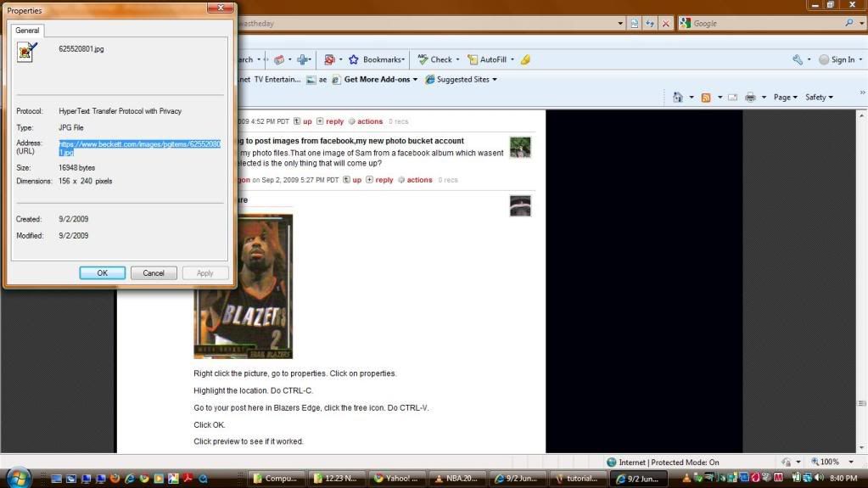Click the spell Check toolbar button
Viewport: 868px width, 488px height.
(435, 59)
